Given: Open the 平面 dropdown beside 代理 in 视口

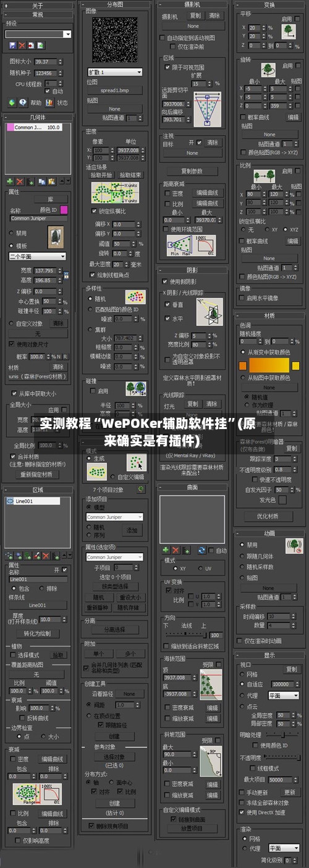Looking at the screenshot, I should 284,695.
